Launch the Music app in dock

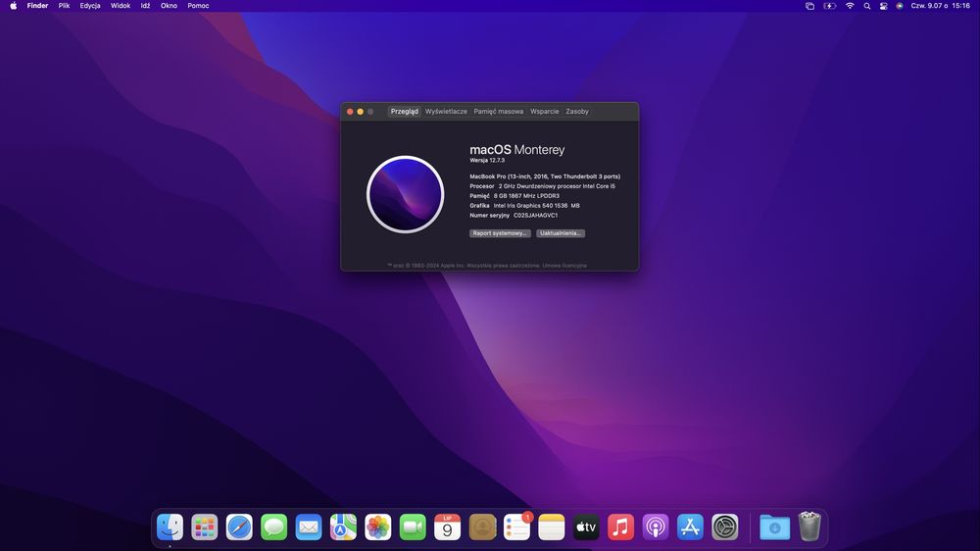[620, 527]
